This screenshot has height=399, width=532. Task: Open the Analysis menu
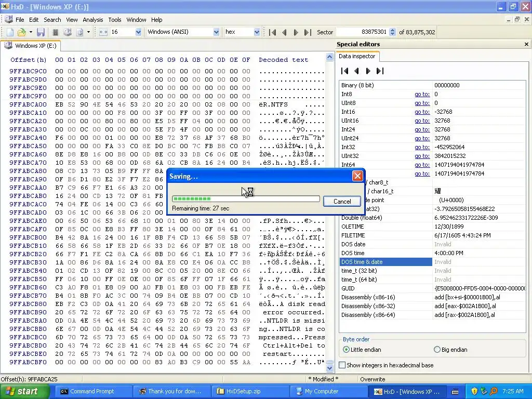click(92, 20)
